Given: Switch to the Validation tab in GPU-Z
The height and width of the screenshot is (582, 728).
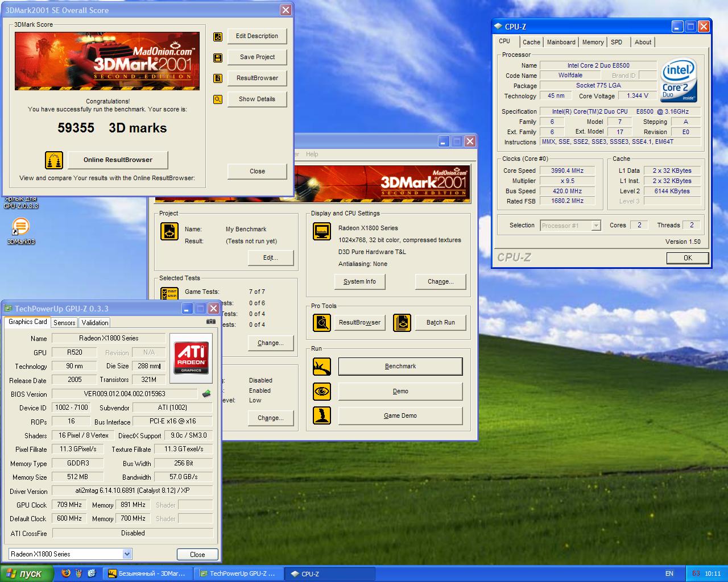Looking at the screenshot, I should click(x=95, y=322).
